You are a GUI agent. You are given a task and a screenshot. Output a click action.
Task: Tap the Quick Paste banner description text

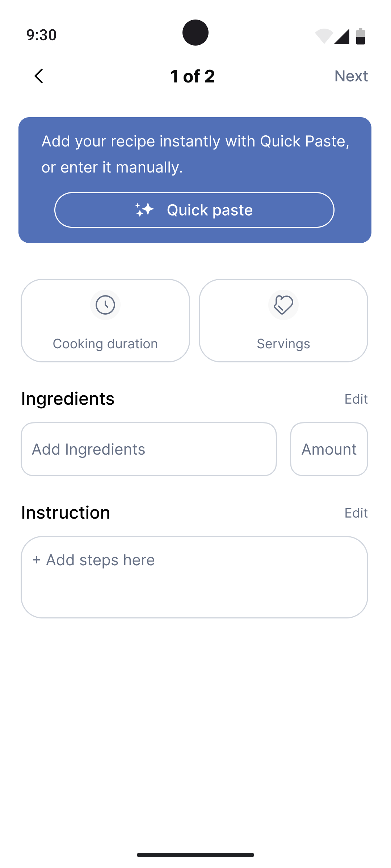click(x=195, y=154)
